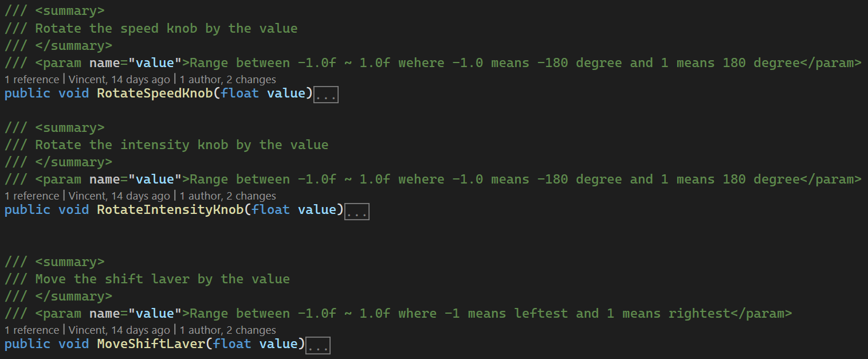Place cursor on MoveShiftLaver method name
Screen dimensions: 868x359
point(151,344)
